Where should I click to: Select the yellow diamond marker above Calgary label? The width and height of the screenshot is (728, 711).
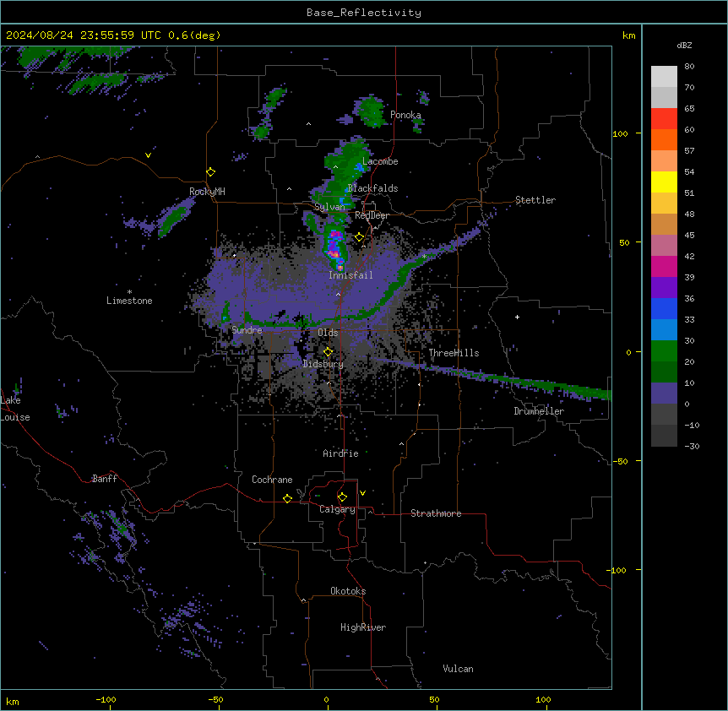pos(342,497)
